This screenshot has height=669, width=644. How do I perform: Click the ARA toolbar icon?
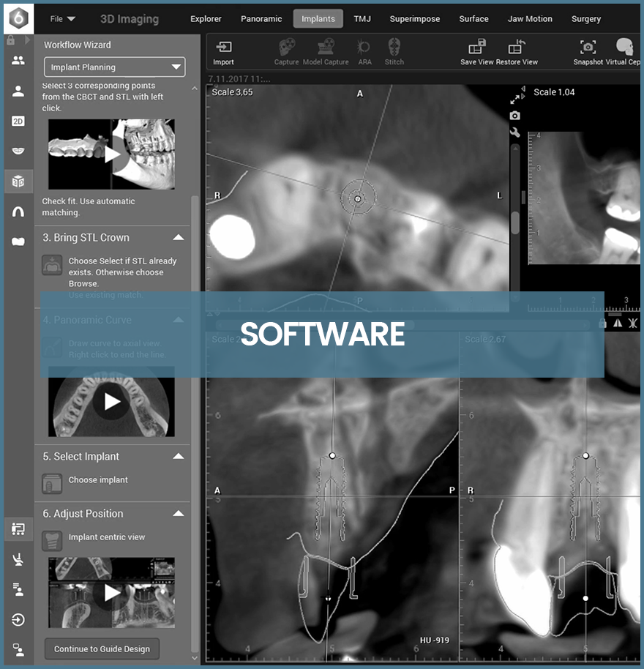(364, 52)
